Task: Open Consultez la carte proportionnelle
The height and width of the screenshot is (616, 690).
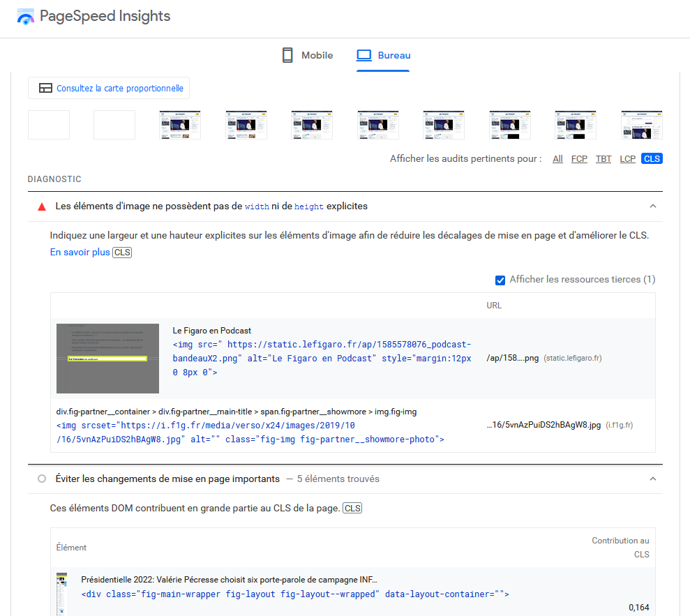Action: click(x=119, y=89)
